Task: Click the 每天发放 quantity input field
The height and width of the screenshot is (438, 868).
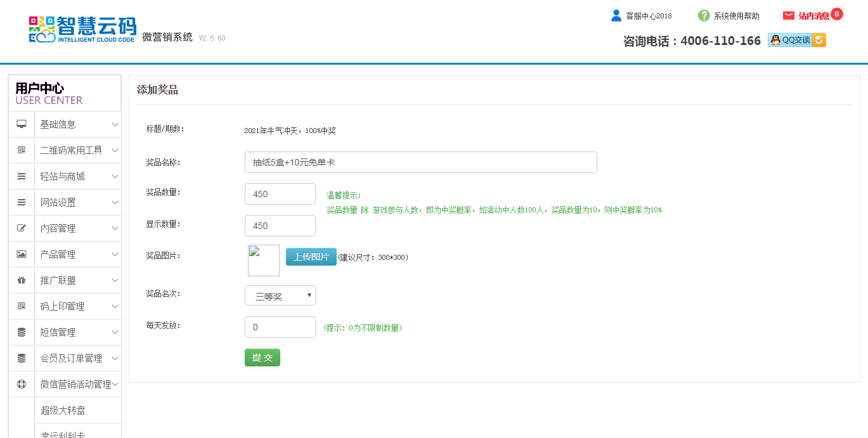Action: (x=280, y=327)
